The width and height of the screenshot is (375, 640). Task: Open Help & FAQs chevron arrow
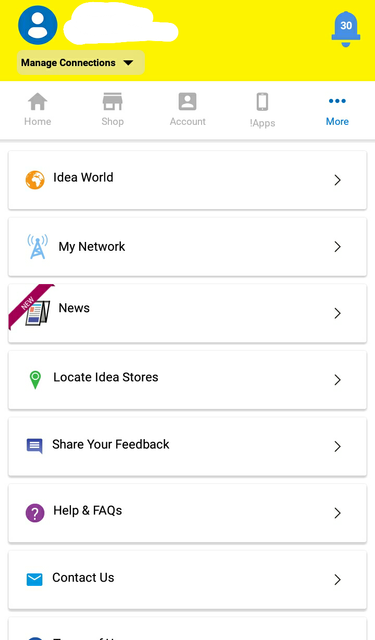337,513
